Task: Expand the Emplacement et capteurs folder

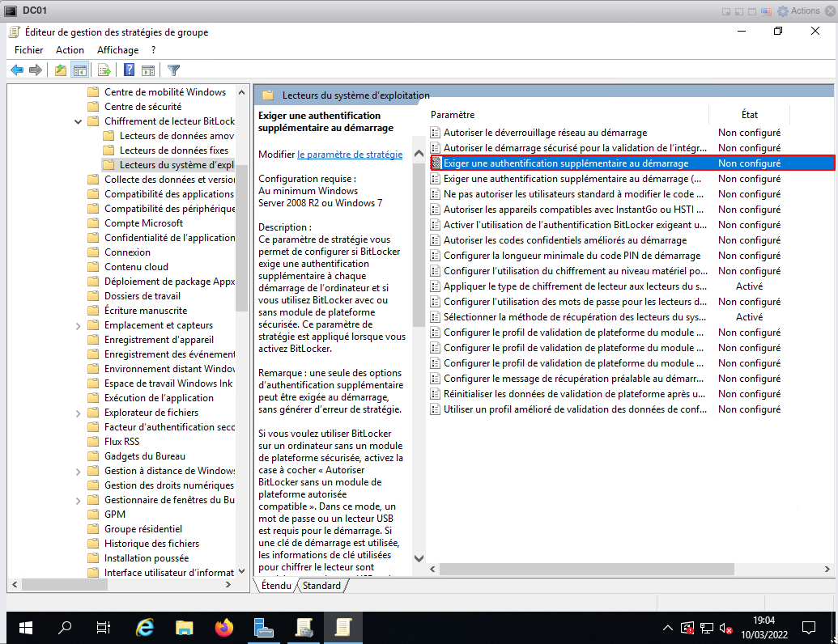Action: (78, 325)
